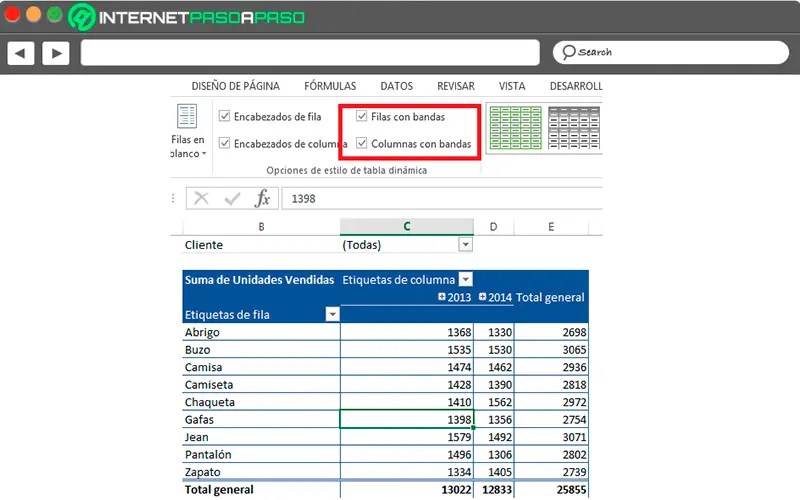Open the VISTA ribbon tab
Screen dimensions: 800x500
512,86
